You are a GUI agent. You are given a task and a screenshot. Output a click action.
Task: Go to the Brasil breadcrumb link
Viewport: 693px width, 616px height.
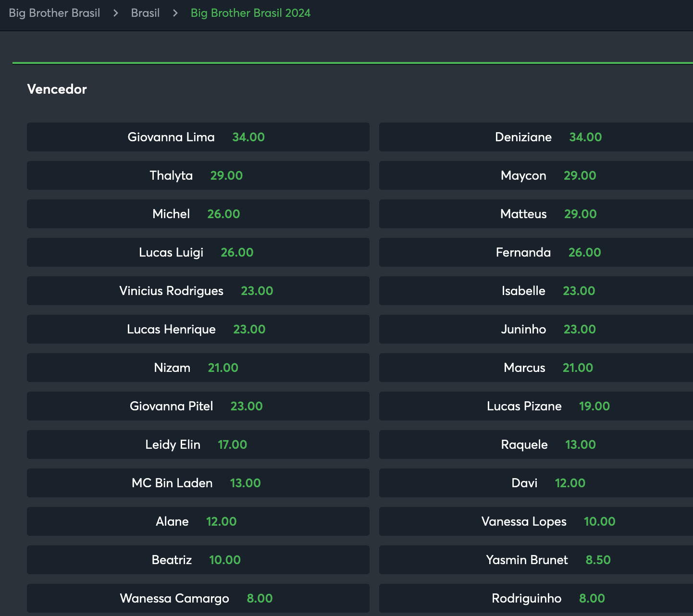[x=145, y=13]
